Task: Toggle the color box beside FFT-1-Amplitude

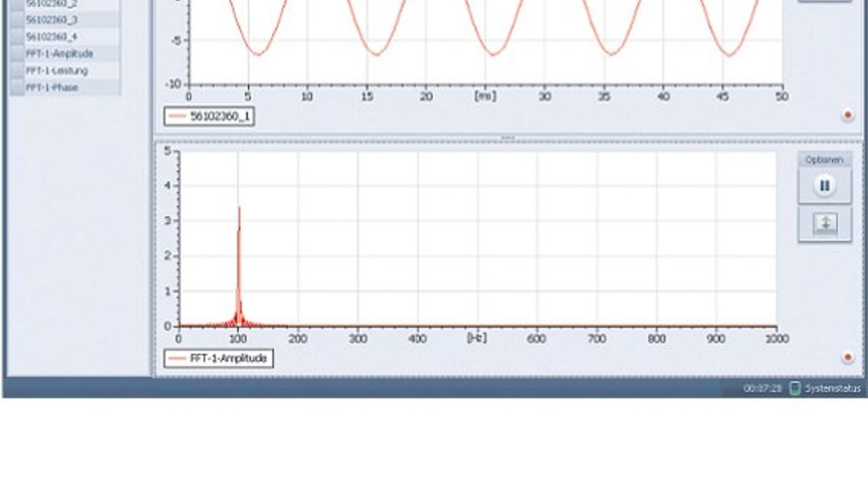Action: pos(17,53)
